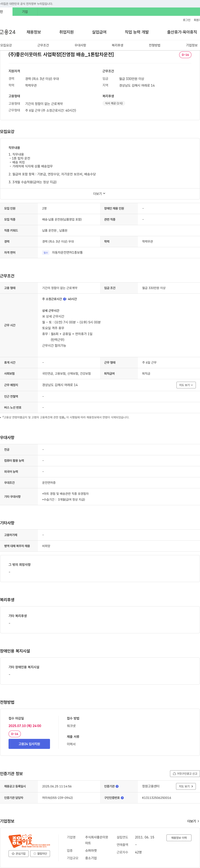Jump to the 모집요강 section tab
The width and height of the screenshot is (200, 868).
(x=6, y=45)
